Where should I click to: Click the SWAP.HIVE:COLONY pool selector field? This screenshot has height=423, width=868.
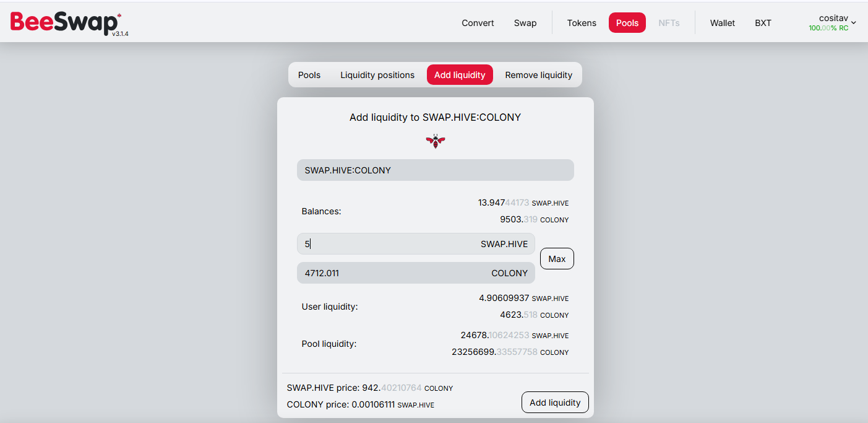[x=436, y=170]
